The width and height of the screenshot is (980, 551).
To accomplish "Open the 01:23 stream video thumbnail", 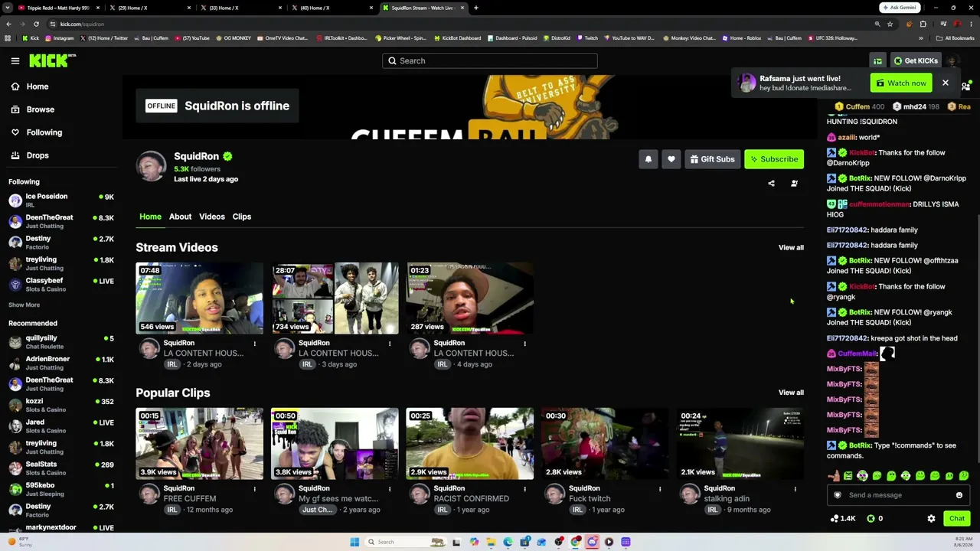I will pos(470,298).
